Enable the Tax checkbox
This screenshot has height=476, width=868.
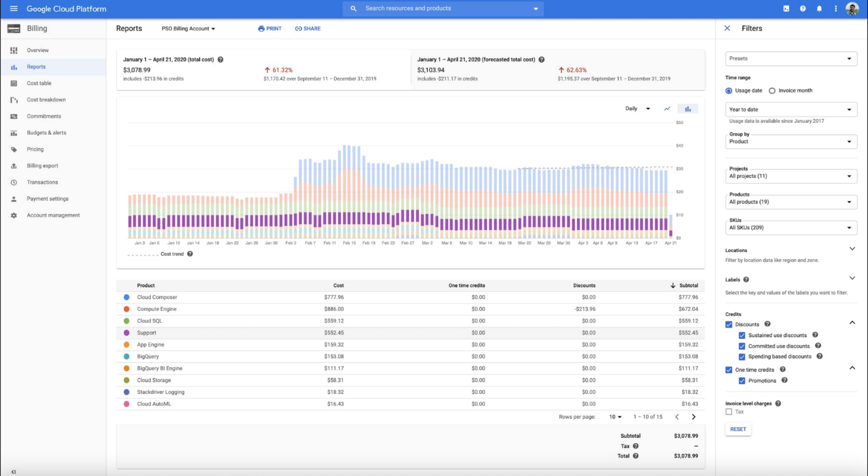729,412
